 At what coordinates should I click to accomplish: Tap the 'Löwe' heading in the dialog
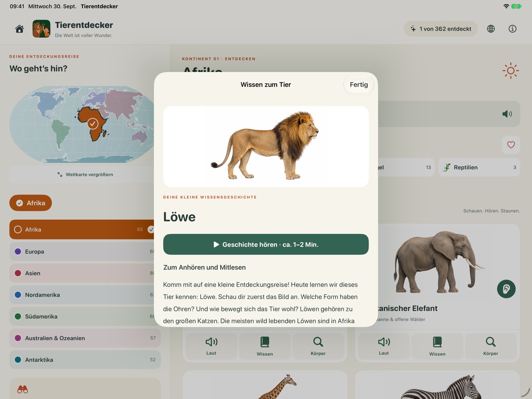179,217
